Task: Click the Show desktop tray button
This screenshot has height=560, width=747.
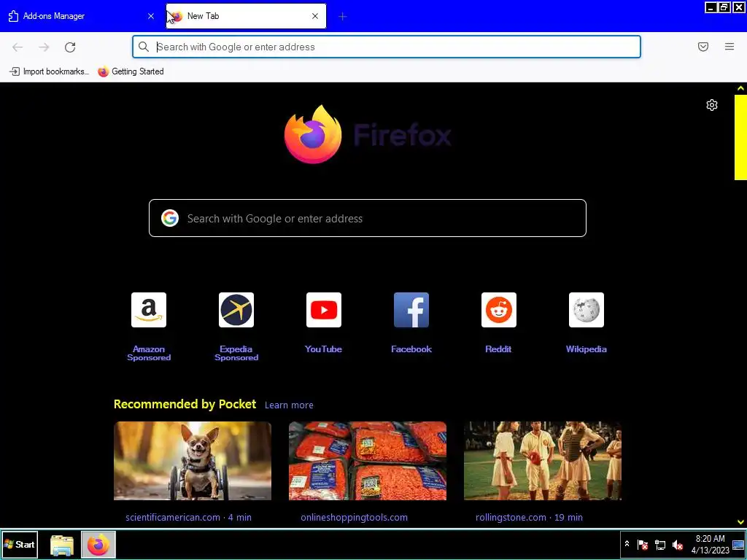Action: [x=738, y=544]
